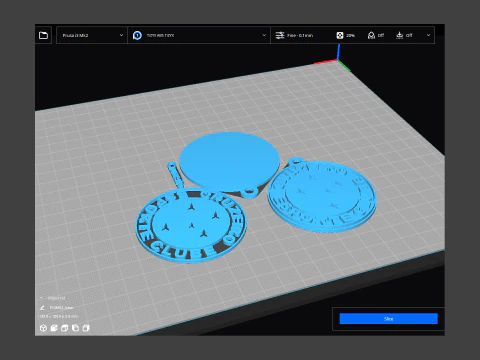This screenshot has width=480, height=360.
Task: Select the front view cube icon
Action: tap(54, 328)
